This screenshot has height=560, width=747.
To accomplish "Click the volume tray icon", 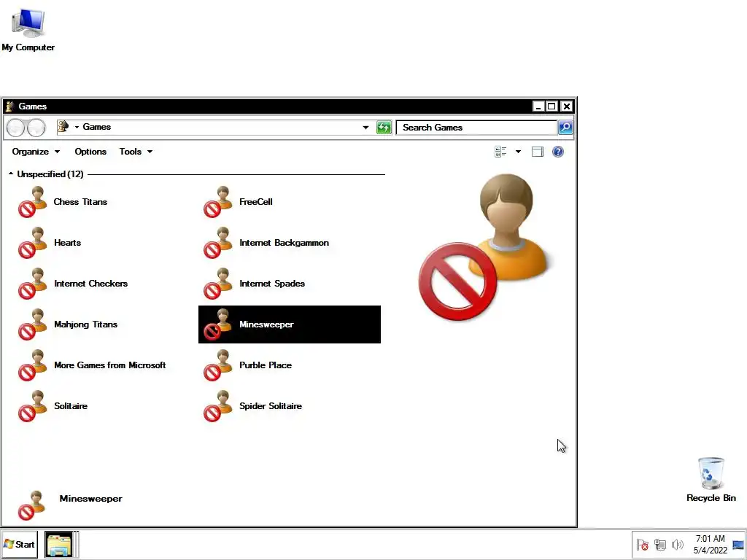I will (x=678, y=544).
